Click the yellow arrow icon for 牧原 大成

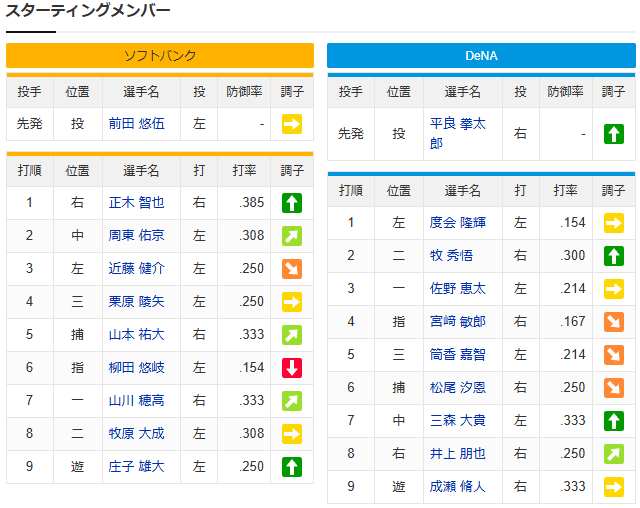pyautogui.click(x=292, y=434)
